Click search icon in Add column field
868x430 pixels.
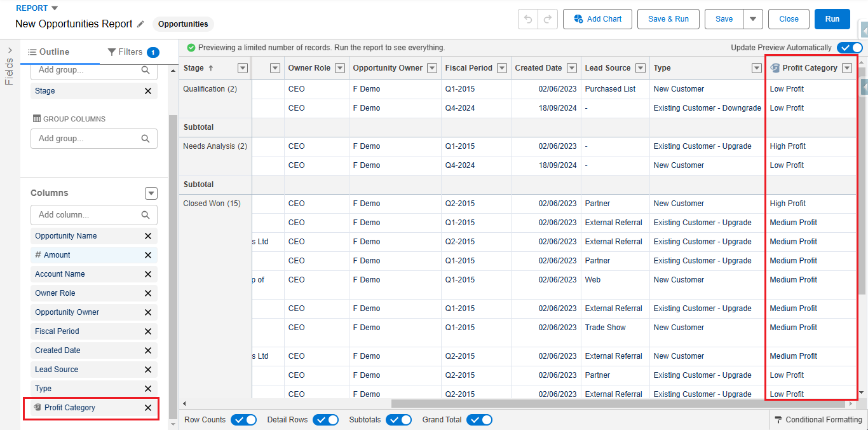pos(146,215)
